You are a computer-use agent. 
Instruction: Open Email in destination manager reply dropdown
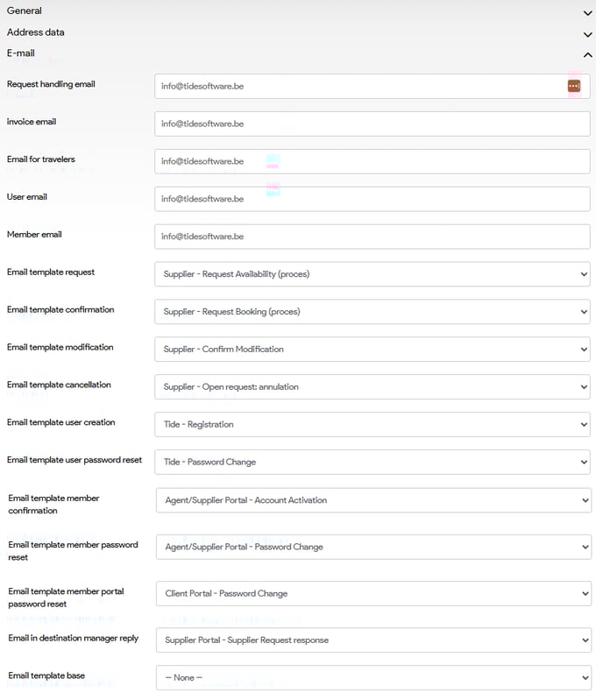coord(373,640)
